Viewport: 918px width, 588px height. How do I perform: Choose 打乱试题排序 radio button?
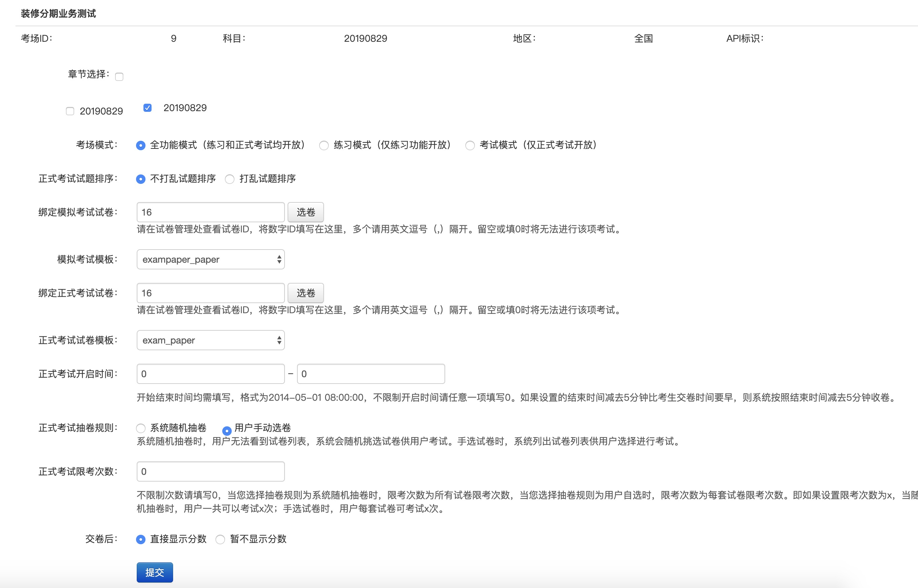click(229, 179)
